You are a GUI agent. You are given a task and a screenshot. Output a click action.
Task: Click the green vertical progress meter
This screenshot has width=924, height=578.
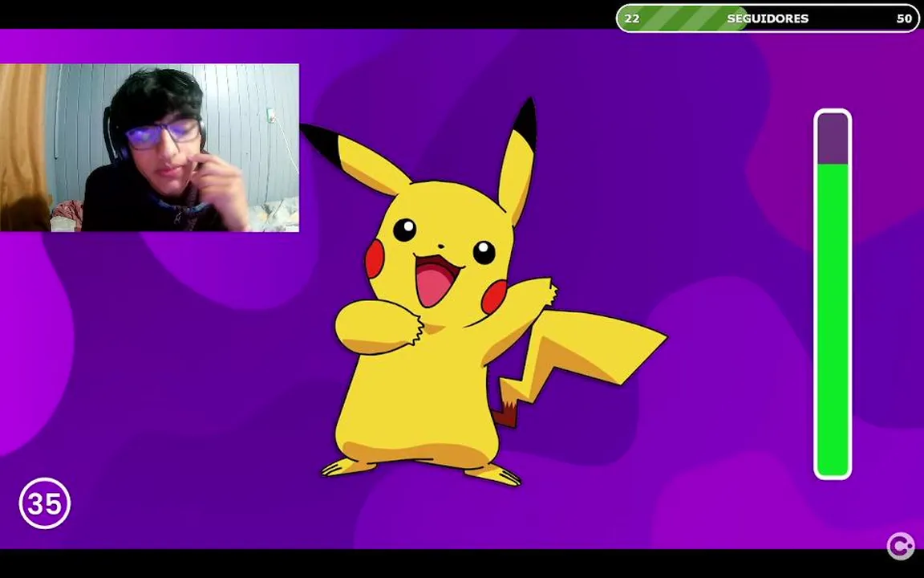pos(833,294)
